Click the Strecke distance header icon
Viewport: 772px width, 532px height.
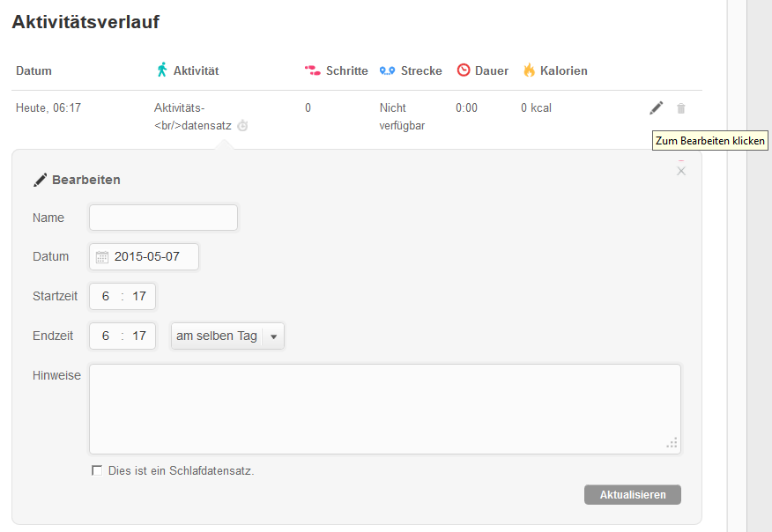click(x=387, y=70)
